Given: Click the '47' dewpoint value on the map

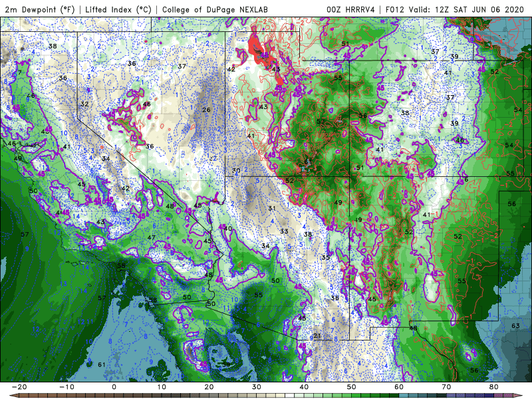Looking at the screenshot, I should coord(152,238).
